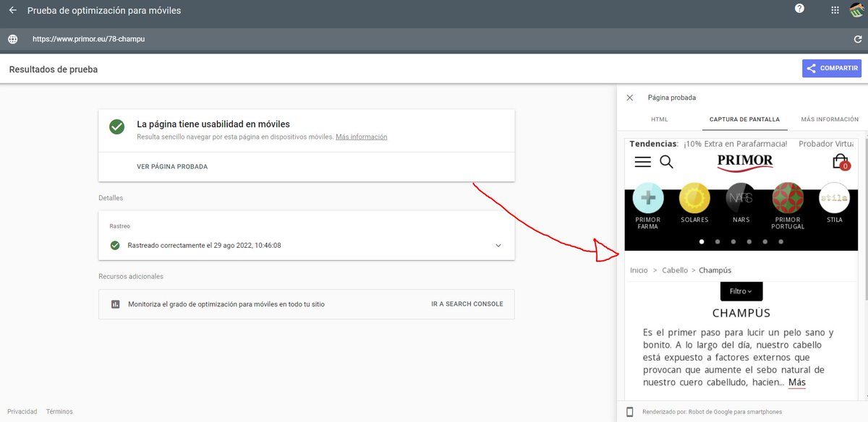This screenshot has height=422, width=868.
Task: Click the PRIMOR logo in preview
Action: (x=745, y=162)
